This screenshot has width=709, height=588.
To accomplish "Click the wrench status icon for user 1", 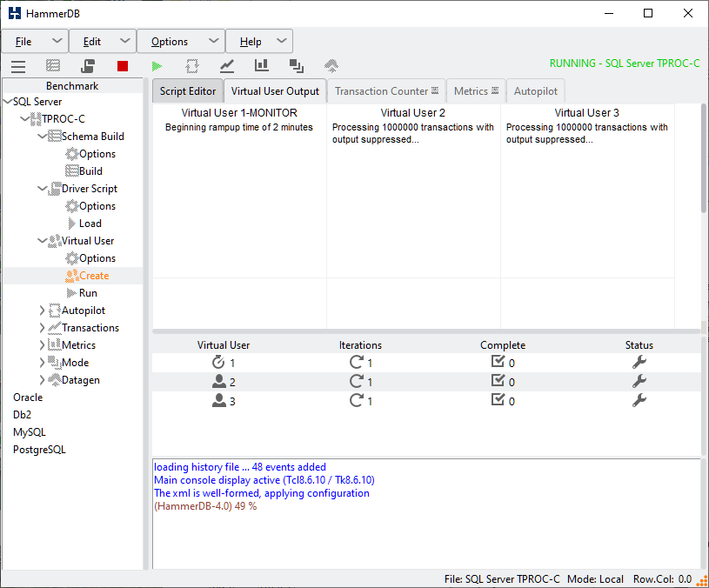I will click(x=639, y=363).
